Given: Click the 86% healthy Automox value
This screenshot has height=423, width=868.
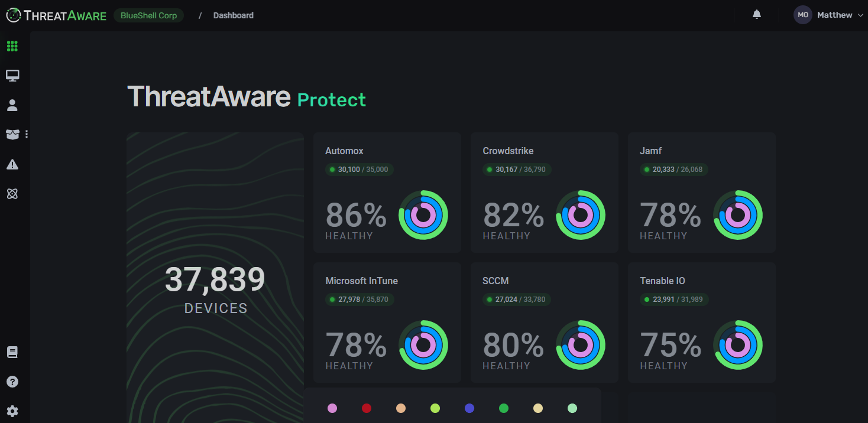Looking at the screenshot, I should pyautogui.click(x=356, y=215).
